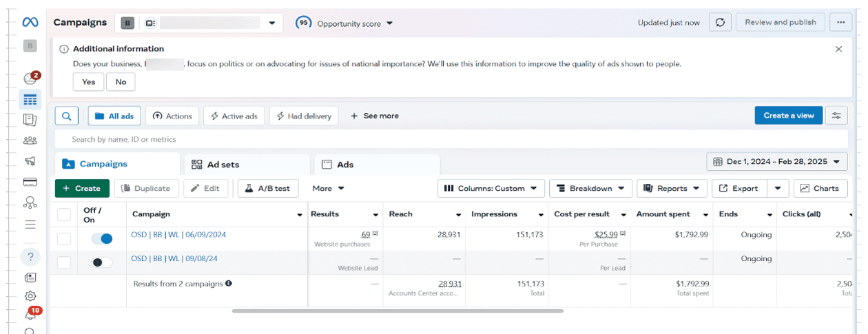Open the Help question mark icon
The width and height of the screenshot is (868, 334).
[30, 257]
